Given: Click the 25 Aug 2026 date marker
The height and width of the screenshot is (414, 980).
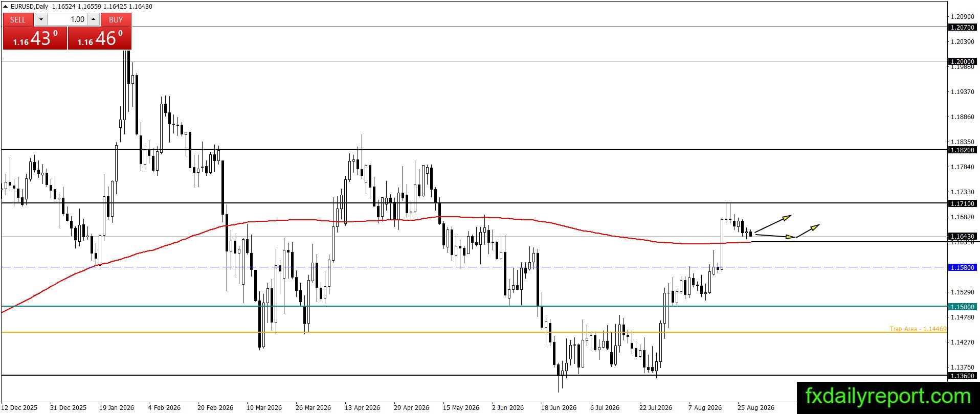Looking at the screenshot, I should [x=755, y=407].
